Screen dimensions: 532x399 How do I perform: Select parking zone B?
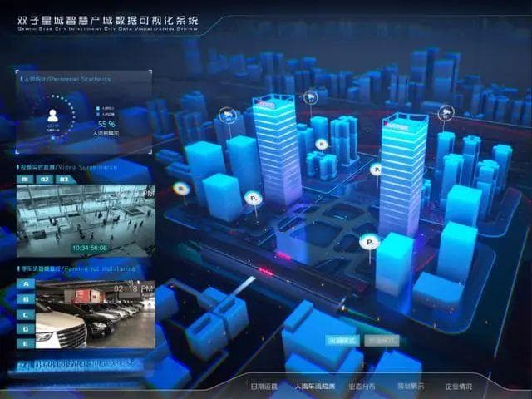[26, 299]
